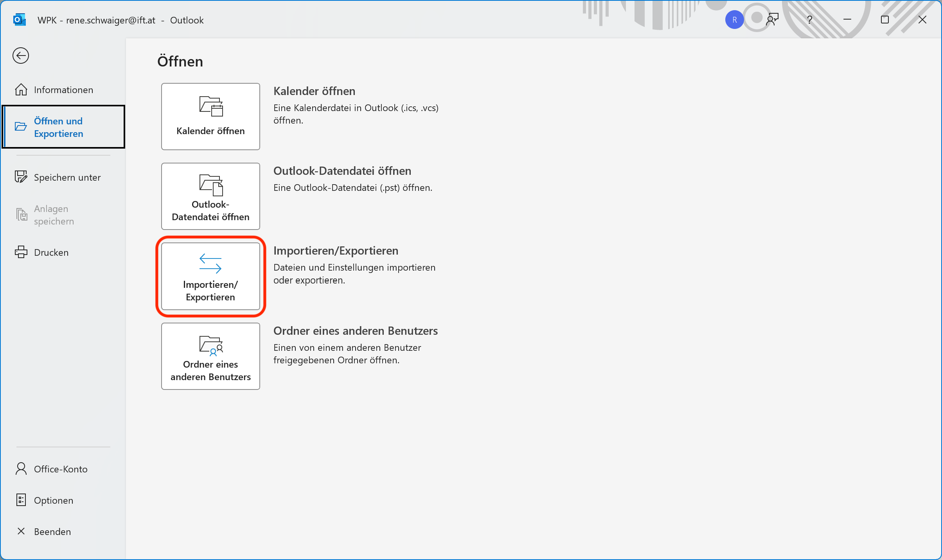Open the Informationen page
Viewport: 942px width, 560px height.
[x=63, y=90]
